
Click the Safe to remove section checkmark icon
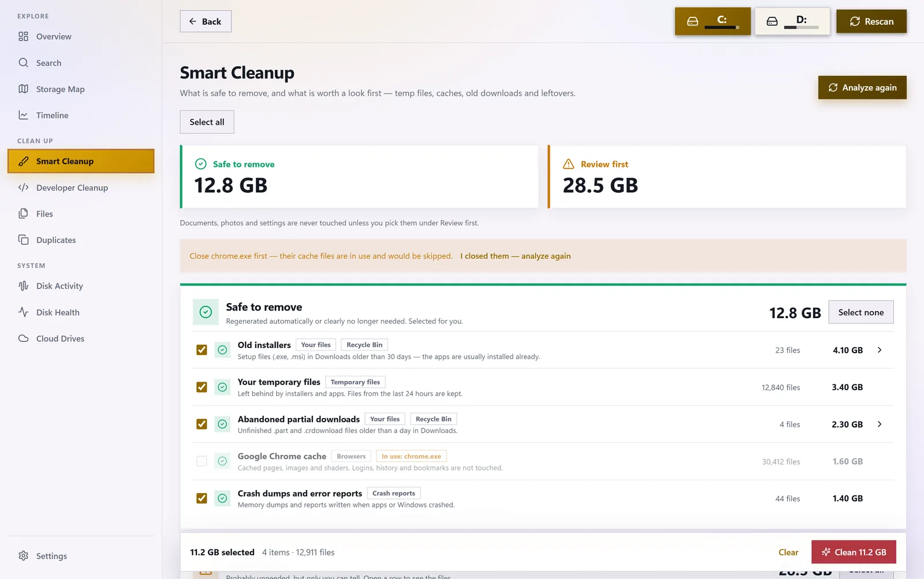206,312
